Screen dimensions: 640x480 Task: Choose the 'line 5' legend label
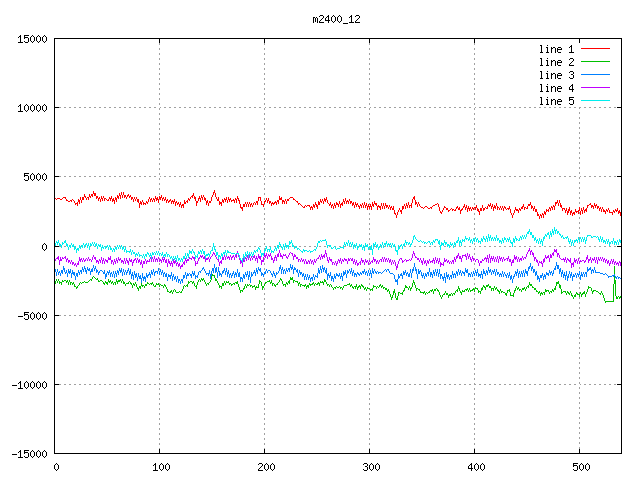556,101
